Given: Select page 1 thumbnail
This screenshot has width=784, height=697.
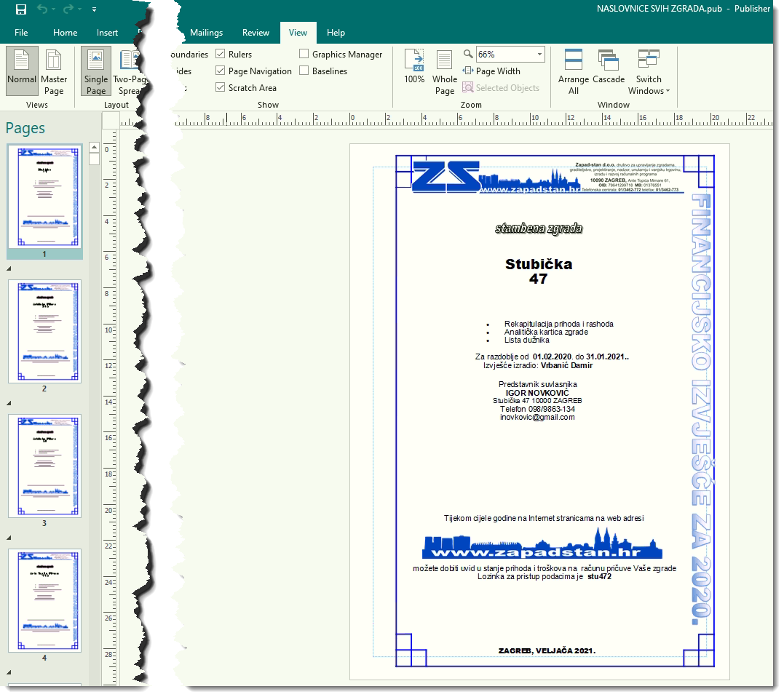Looking at the screenshot, I should [x=44, y=196].
